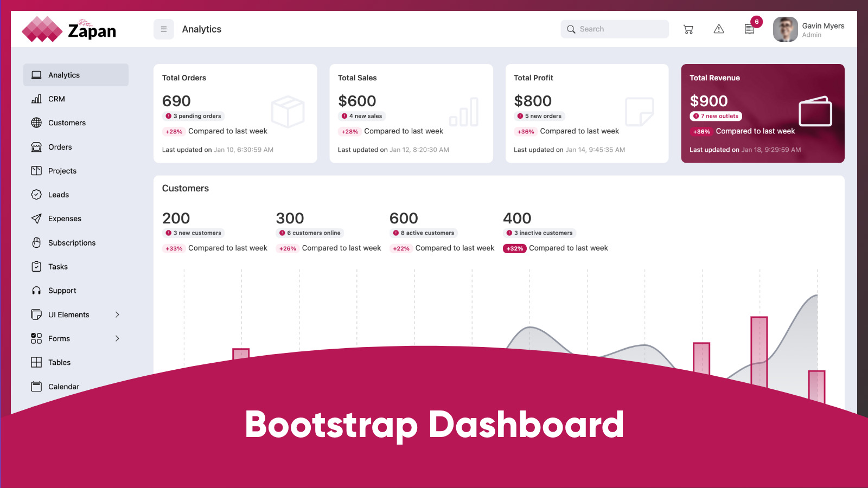Open the alerts warning triangle icon
The image size is (868, 488).
point(719,29)
